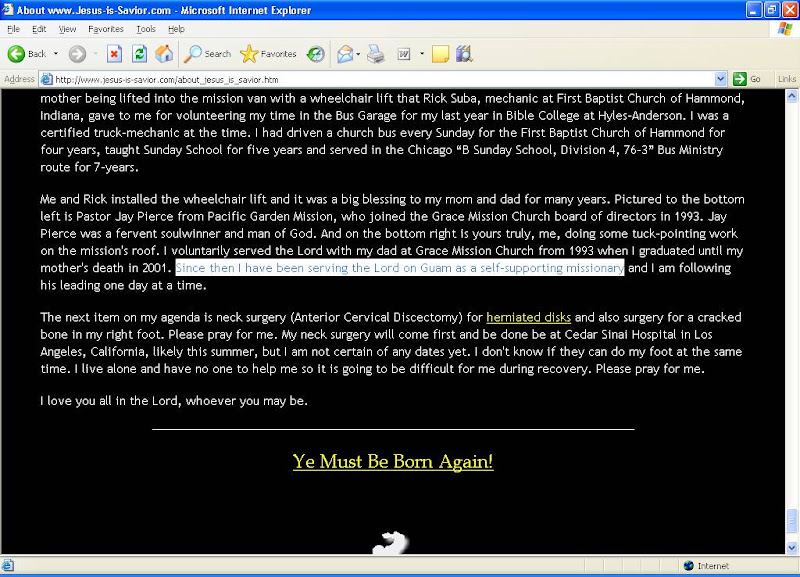Click the IE title bar document icon

tap(8, 10)
